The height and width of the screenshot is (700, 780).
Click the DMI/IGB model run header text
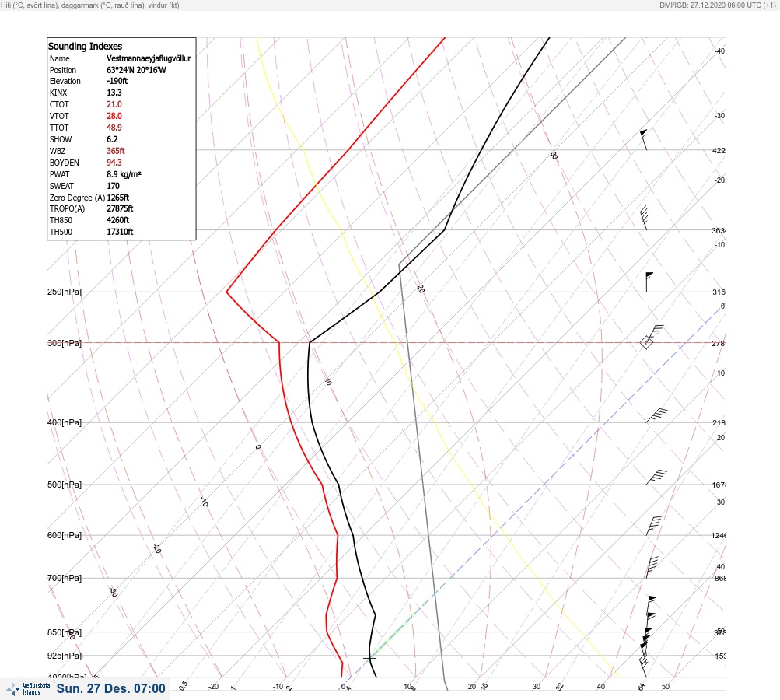[717, 5]
